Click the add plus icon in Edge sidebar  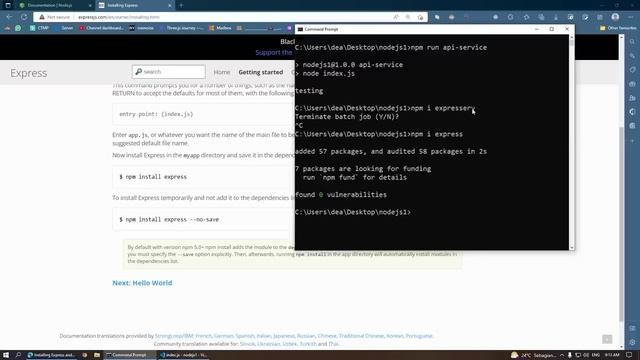[632, 141]
